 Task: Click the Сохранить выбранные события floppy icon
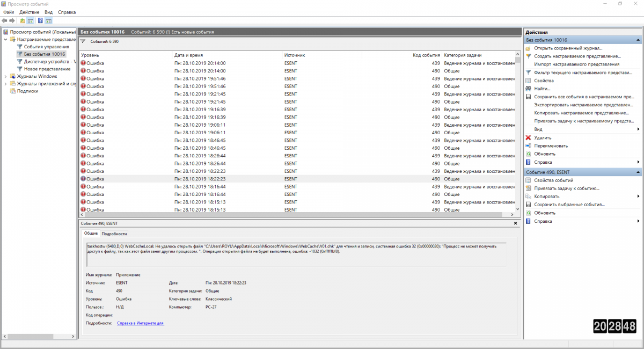click(x=529, y=205)
